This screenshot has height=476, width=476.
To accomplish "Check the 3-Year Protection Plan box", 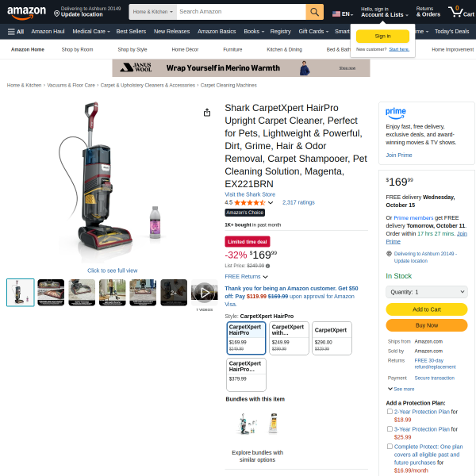I will (390, 428).
